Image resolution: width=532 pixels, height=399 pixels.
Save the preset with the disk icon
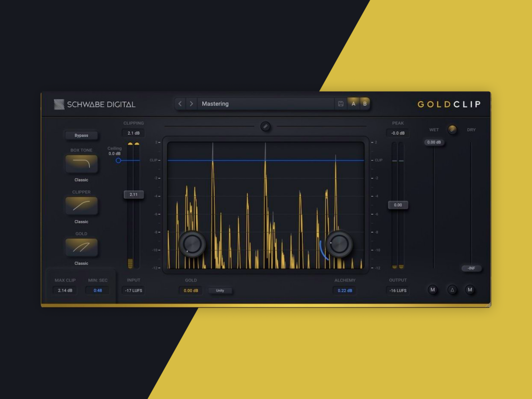click(340, 104)
